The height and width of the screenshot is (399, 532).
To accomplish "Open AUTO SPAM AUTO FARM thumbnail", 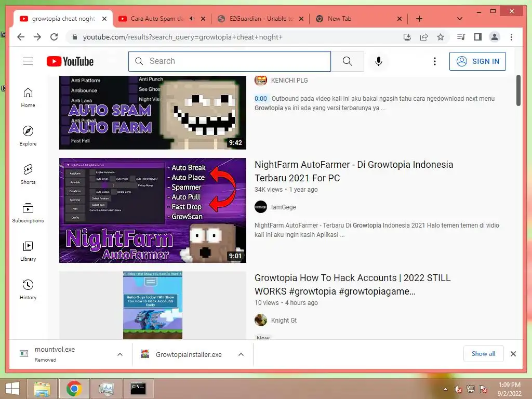I will click(153, 112).
